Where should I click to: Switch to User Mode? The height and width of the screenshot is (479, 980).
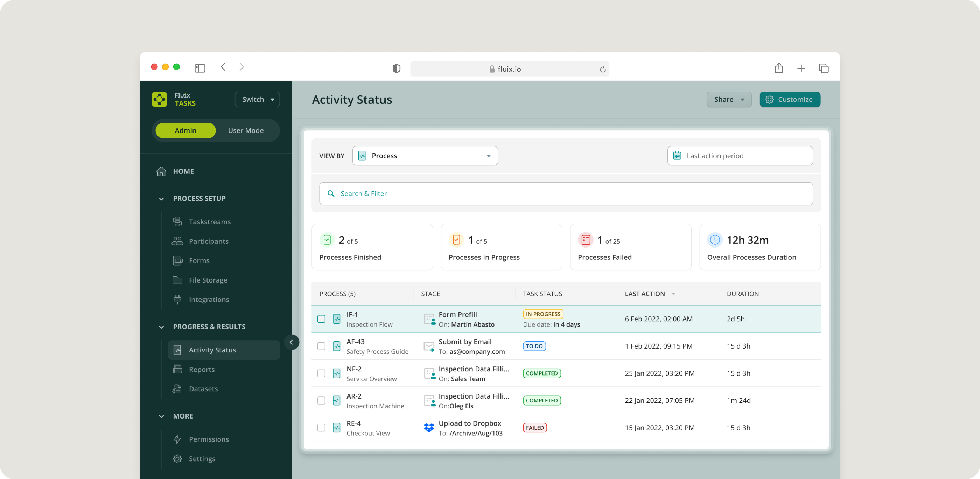tap(246, 130)
